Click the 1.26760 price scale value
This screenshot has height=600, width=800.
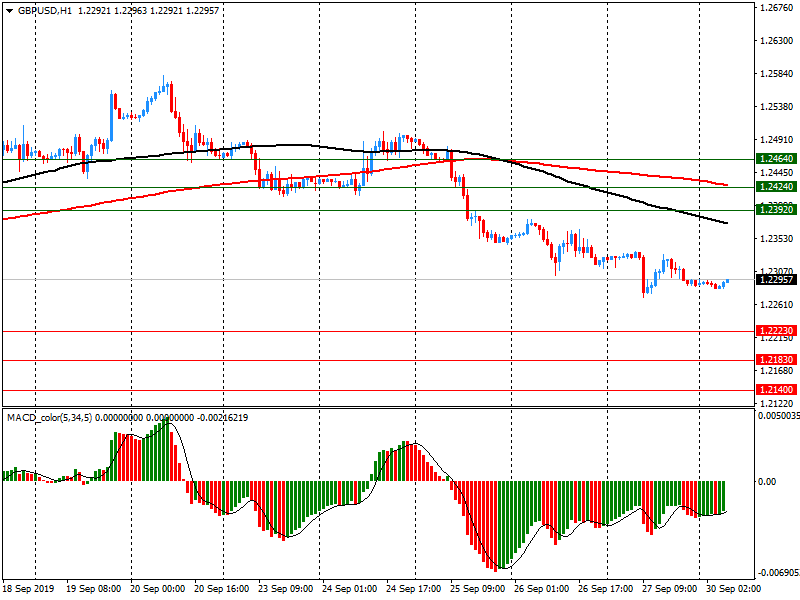pos(777,8)
